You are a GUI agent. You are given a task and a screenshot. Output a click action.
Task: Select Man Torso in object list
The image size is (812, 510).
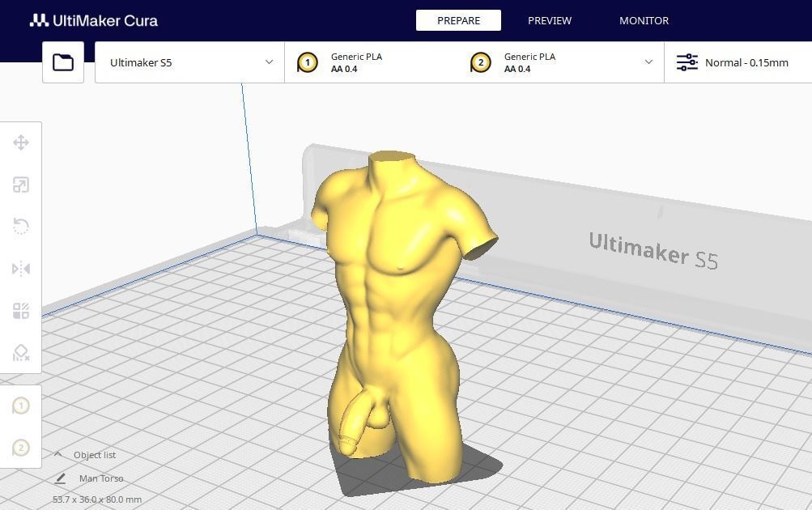(101, 478)
